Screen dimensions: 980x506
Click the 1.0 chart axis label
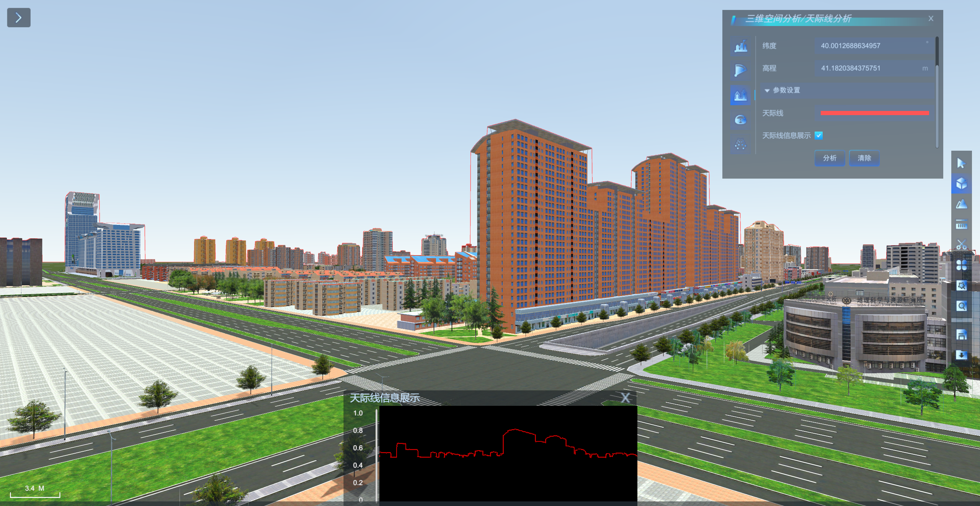358,413
